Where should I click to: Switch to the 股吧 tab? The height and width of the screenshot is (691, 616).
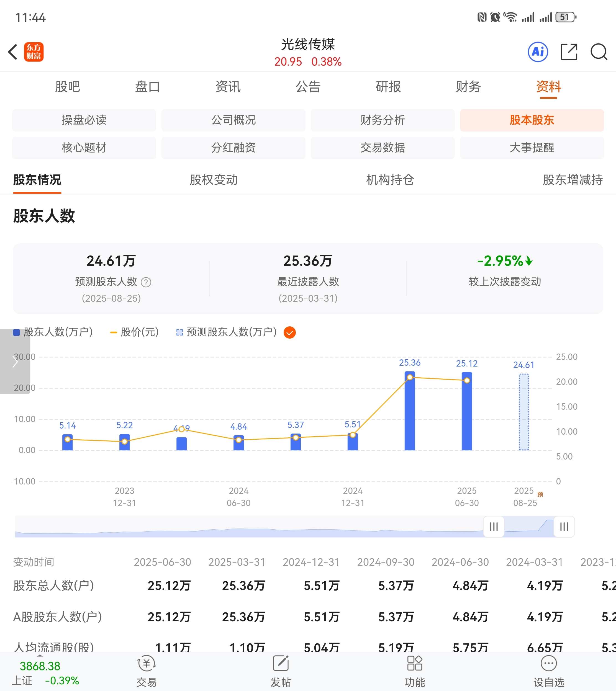pyautogui.click(x=67, y=87)
